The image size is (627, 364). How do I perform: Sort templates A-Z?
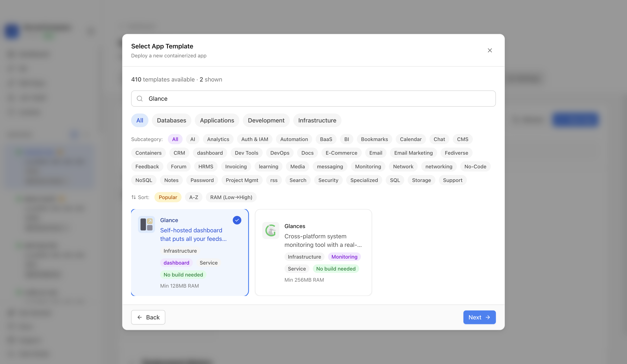193,197
